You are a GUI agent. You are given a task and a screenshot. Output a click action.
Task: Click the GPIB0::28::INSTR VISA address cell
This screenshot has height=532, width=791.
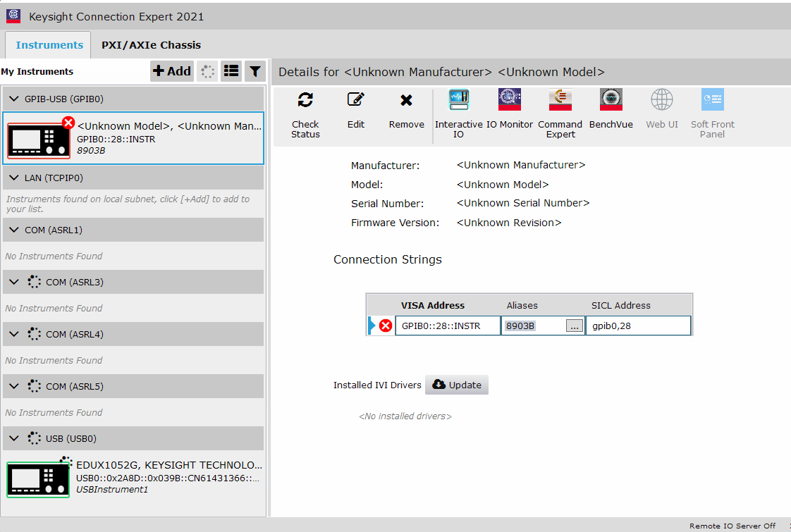448,326
